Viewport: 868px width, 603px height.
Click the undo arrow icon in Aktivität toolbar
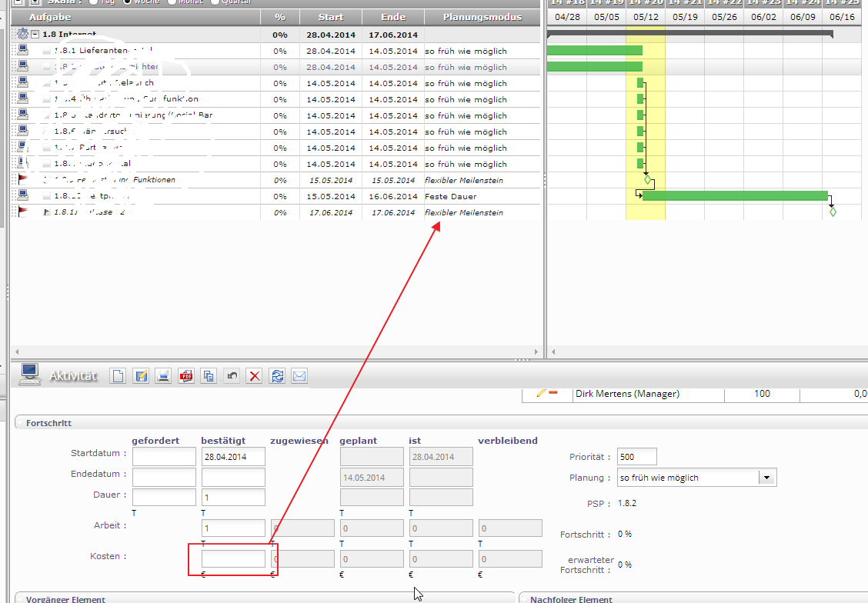(232, 376)
